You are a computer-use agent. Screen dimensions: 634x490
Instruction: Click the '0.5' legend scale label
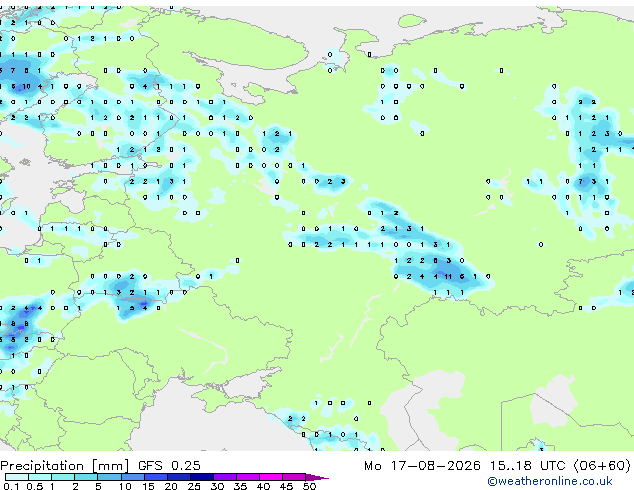pyautogui.click(x=35, y=486)
